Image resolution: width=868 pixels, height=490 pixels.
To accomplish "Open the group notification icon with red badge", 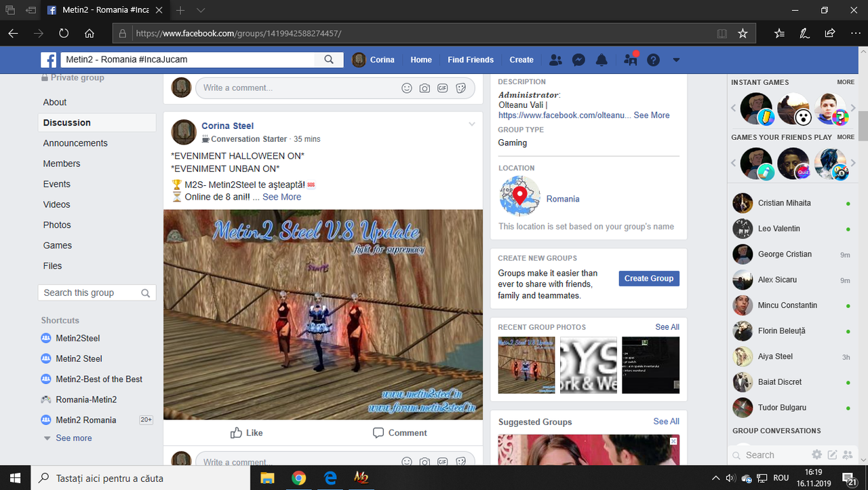I will 630,59.
